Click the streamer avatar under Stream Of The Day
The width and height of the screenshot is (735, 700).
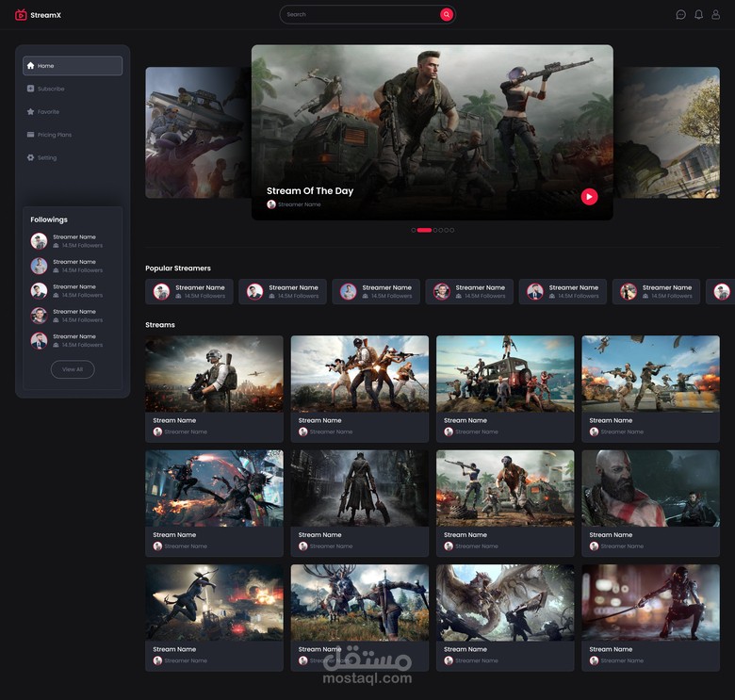(271, 204)
